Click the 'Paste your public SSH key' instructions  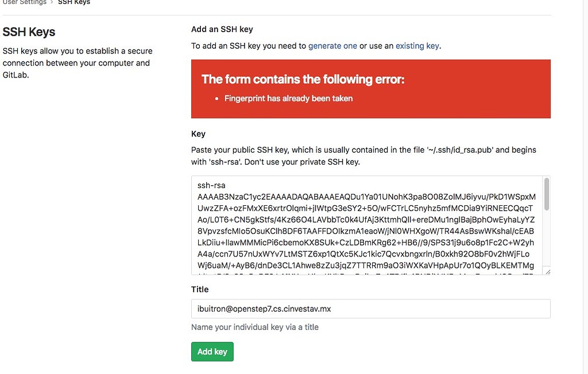[363, 155]
